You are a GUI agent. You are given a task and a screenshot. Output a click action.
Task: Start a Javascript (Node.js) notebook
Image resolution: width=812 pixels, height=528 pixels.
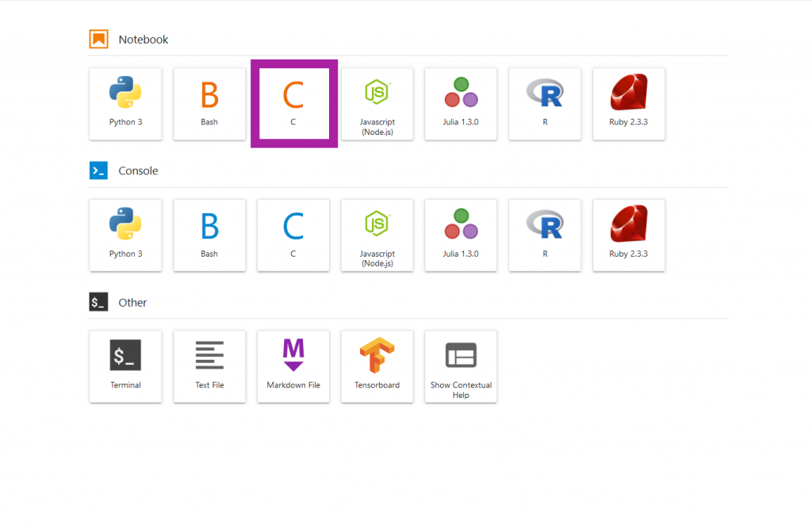(x=377, y=104)
